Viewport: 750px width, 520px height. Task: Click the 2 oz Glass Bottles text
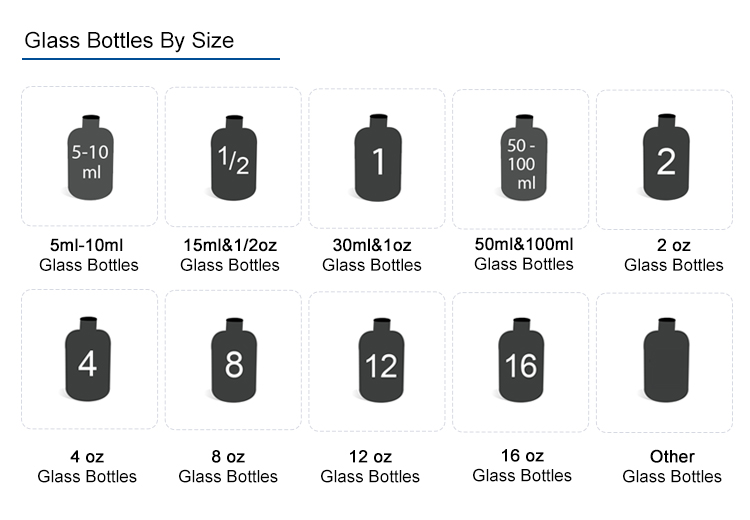tap(674, 255)
